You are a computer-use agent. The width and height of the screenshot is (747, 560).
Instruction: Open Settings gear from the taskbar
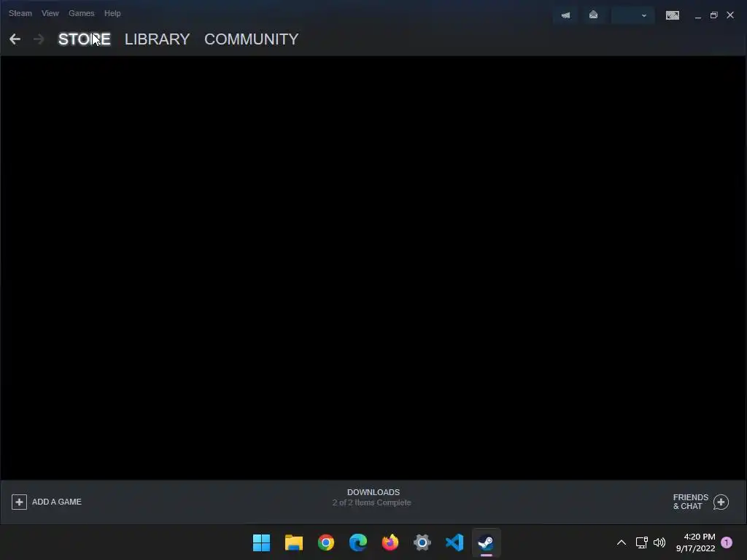point(422,542)
